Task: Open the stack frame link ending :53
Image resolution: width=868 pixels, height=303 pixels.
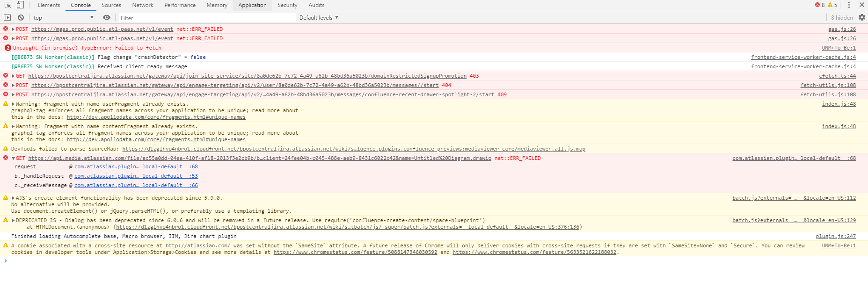Action: (x=136, y=176)
